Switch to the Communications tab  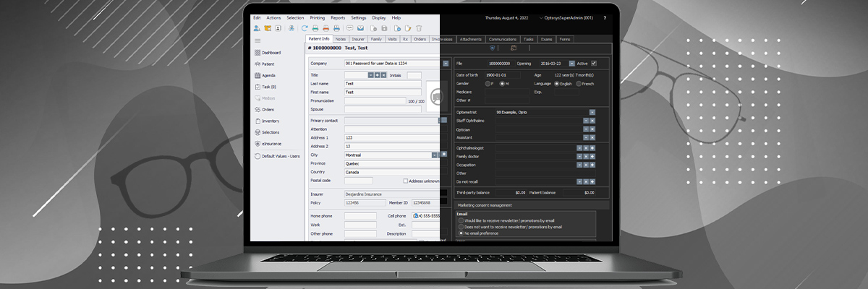(x=503, y=39)
